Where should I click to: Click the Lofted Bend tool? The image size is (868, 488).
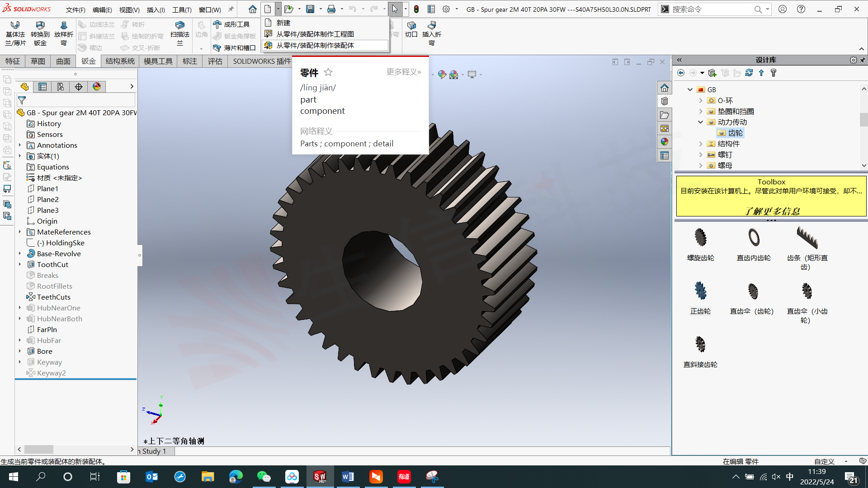pyautogui.click(x=63, y=33)
